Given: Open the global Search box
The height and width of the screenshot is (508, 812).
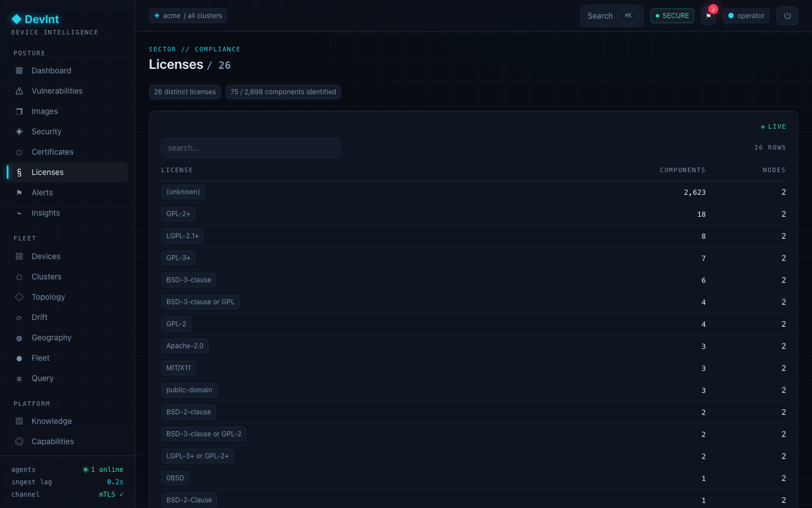Looking at the screenshot, I should (612, 16).
